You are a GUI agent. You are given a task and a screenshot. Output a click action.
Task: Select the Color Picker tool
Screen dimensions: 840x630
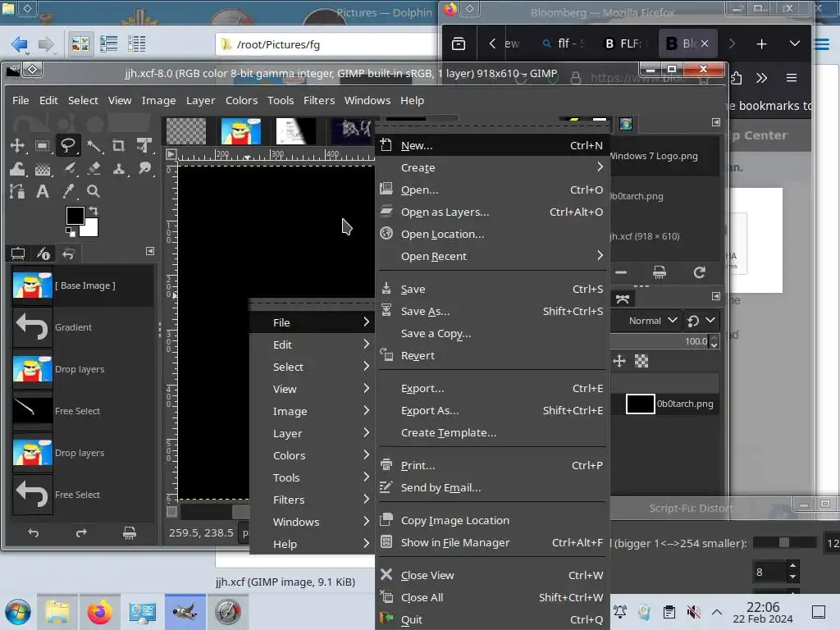(x=68, y=192)
